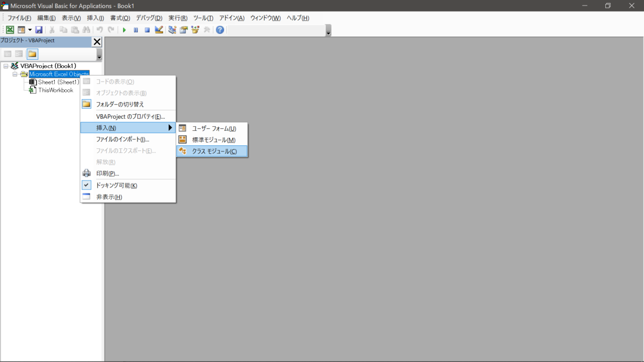Click the View Code icon in Project pane

click(x=8, y=54)
